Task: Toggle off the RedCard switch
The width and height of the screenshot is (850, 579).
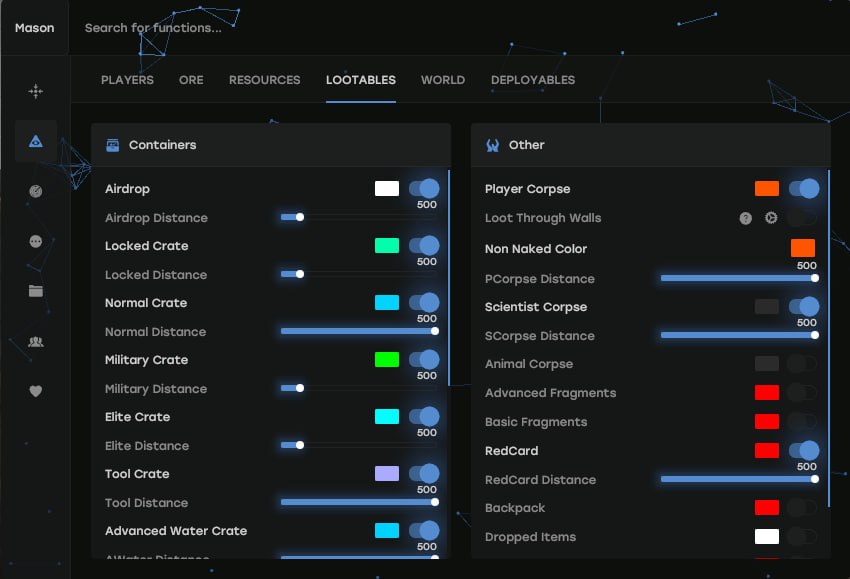Action: (803, 451)
